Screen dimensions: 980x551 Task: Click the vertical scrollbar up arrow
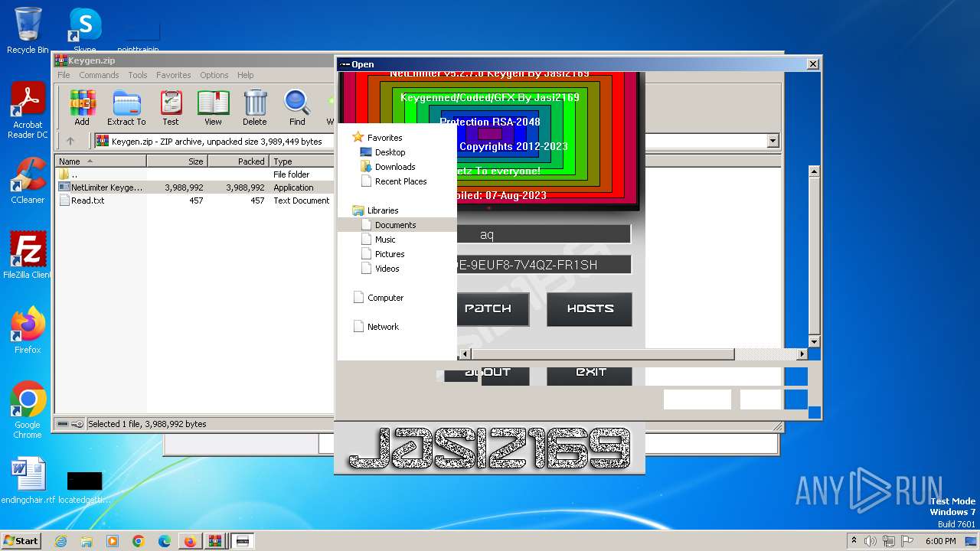tap(814, 171)
